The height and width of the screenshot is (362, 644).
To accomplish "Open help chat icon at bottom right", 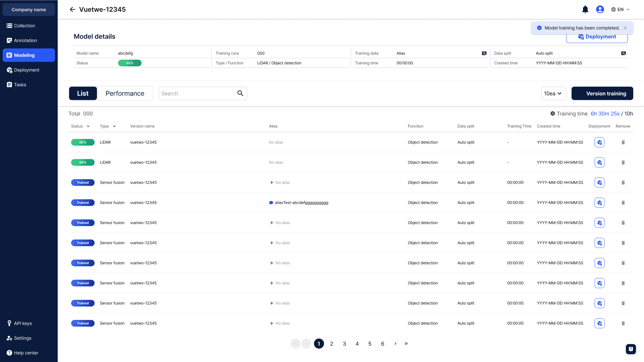I will click(x=631, y=349).
